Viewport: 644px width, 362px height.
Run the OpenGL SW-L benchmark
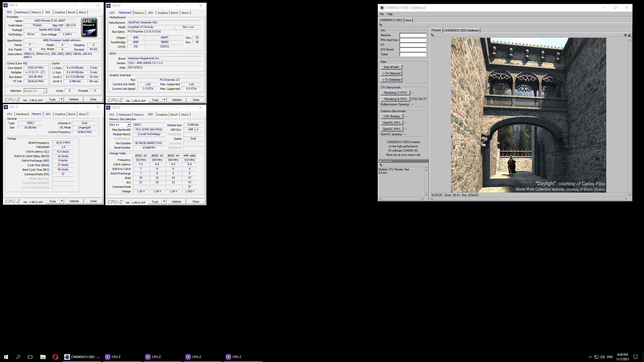(x=392, y=123)
